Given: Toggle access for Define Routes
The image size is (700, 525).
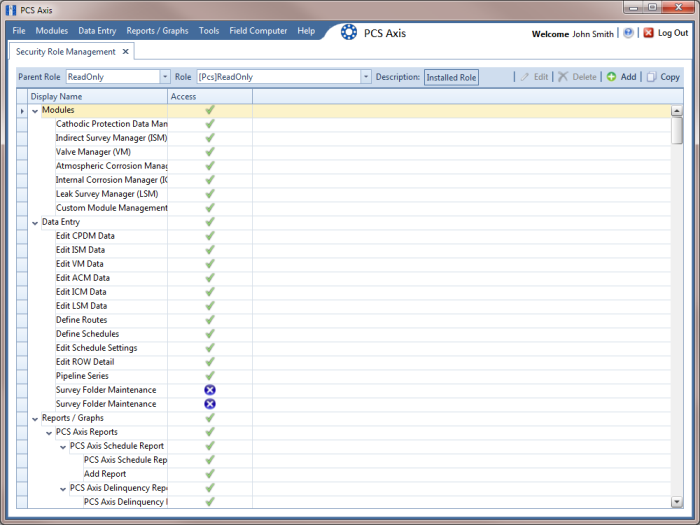Looking at the screenshot, I should tap(210, 320).
